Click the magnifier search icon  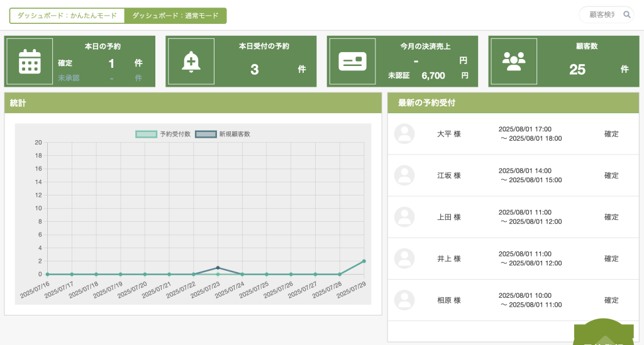[x=627, y=15]
